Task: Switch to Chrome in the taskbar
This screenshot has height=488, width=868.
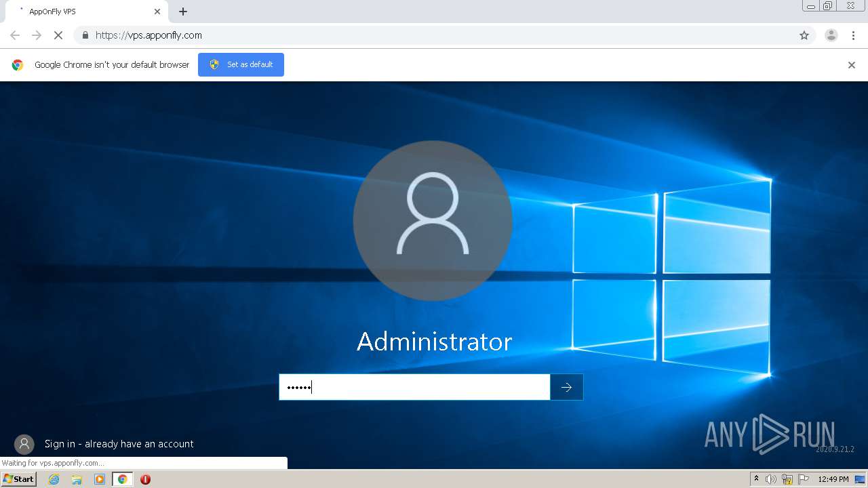Action: click(x=122, y=479)
